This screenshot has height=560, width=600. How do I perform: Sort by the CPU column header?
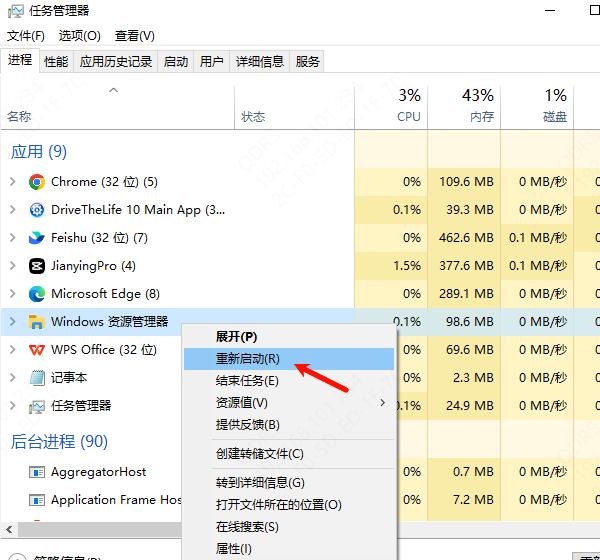[391, 108]
